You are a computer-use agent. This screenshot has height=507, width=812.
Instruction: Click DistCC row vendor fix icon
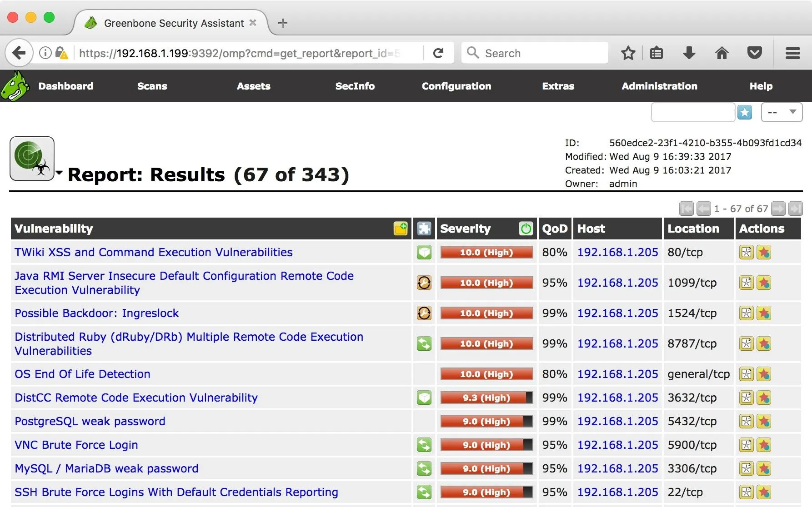[x=424, y=398]
